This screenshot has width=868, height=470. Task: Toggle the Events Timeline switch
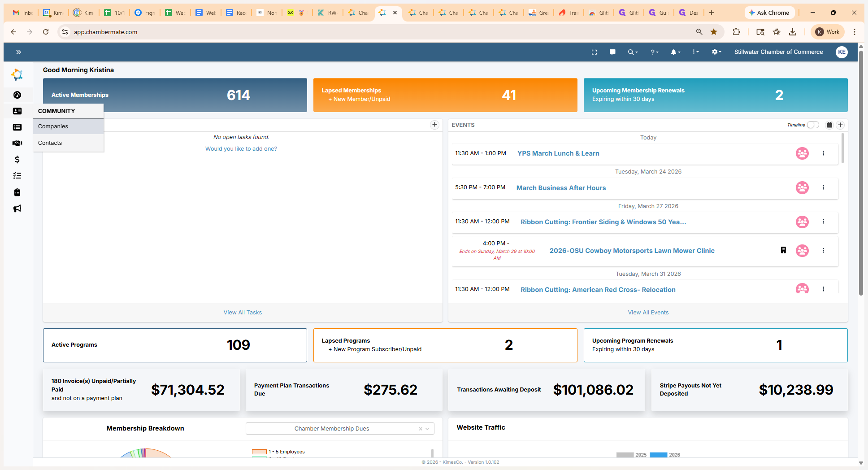pyautogui.click(x=812, y=125)
